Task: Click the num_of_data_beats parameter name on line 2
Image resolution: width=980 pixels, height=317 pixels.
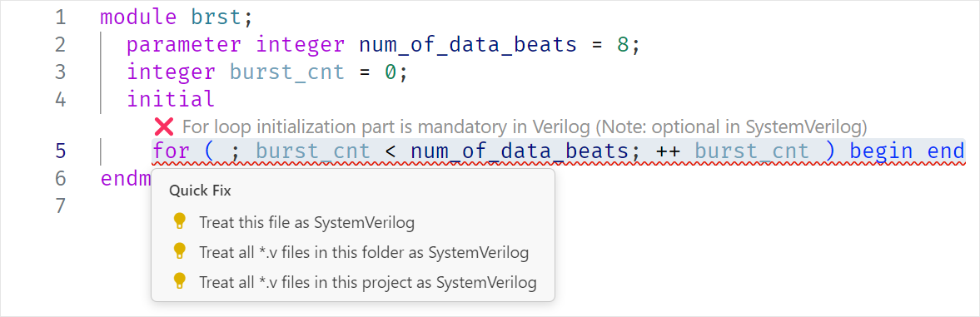Action: coord(467,46)
